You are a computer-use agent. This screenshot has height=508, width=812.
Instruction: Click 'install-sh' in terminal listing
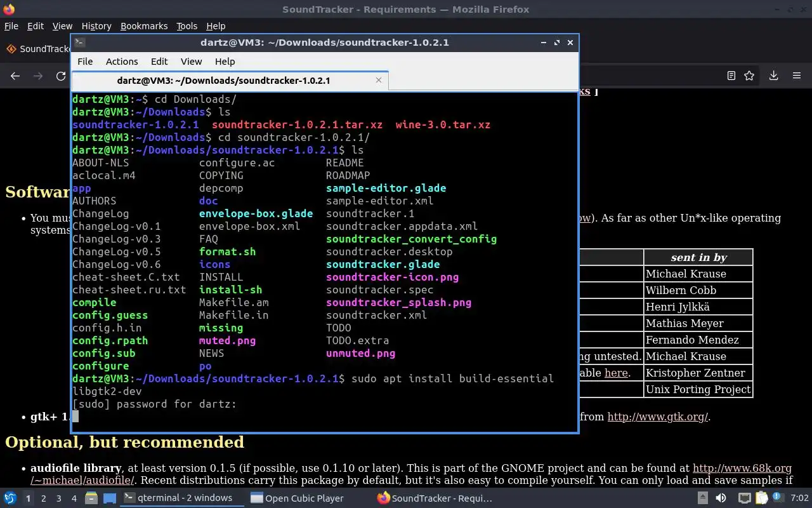(x=230, y=290)
